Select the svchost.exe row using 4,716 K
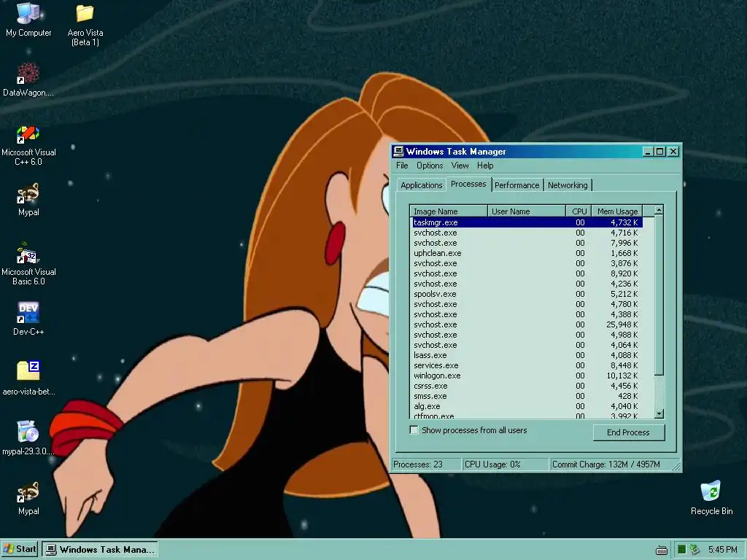The height and width of the screenshot is (560, 747). [527, 233]
